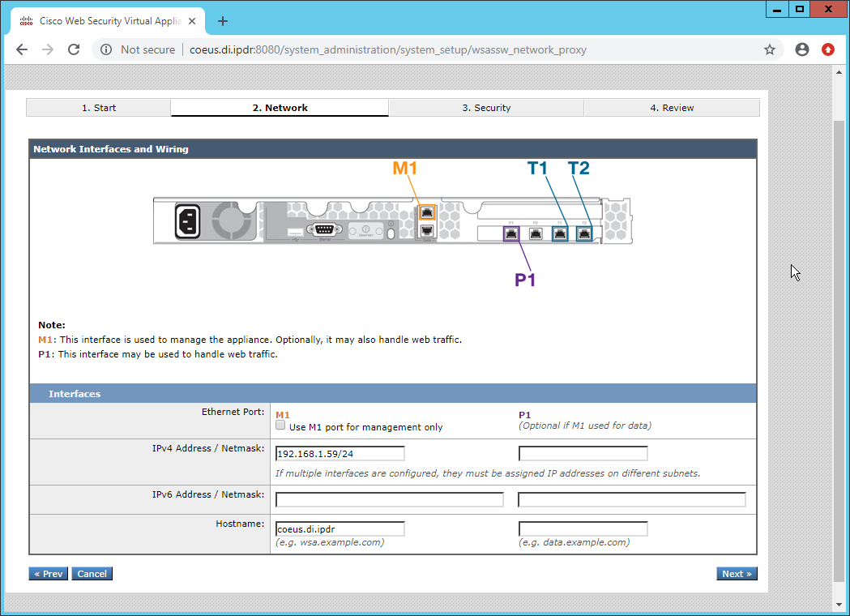Screen dimensions: 850x616
Task: Click the '(Optional if M1 used for data)' text
Action: pyautogui.click(x=585, y=426)
